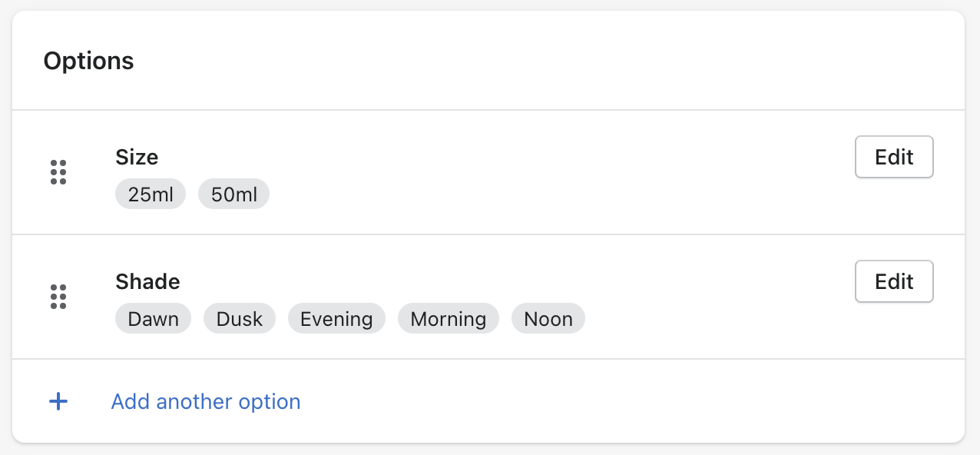Click the Shade option drag handle
980x455 pixels.
58,297
